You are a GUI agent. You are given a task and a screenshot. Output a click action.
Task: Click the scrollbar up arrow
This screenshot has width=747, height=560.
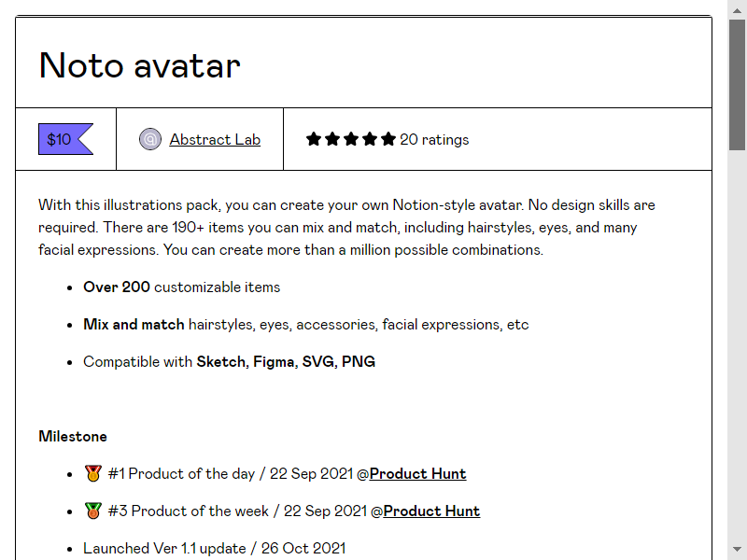(737, 10)
